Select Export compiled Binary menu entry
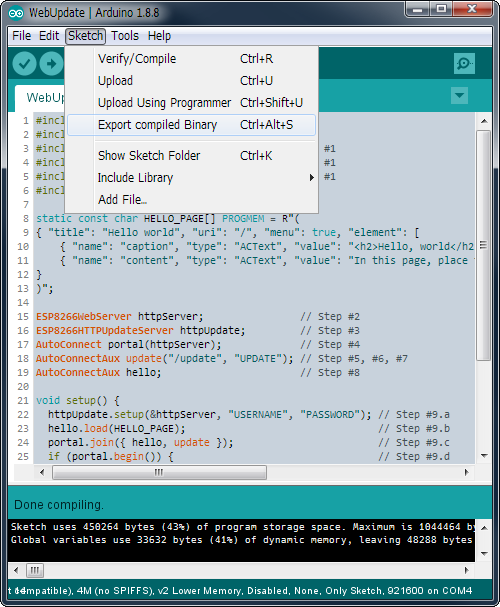This screenshot has width=500, height=607. (192, 125)
